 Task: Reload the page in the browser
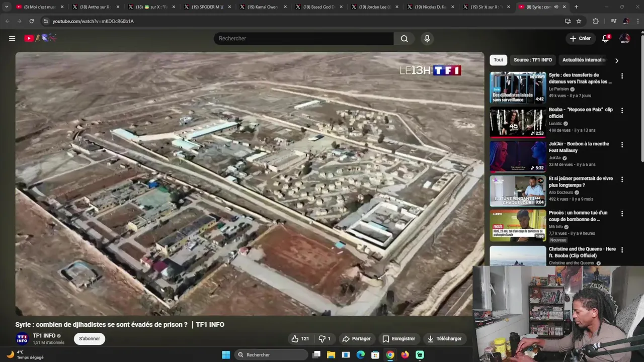(x=31, y=21)
